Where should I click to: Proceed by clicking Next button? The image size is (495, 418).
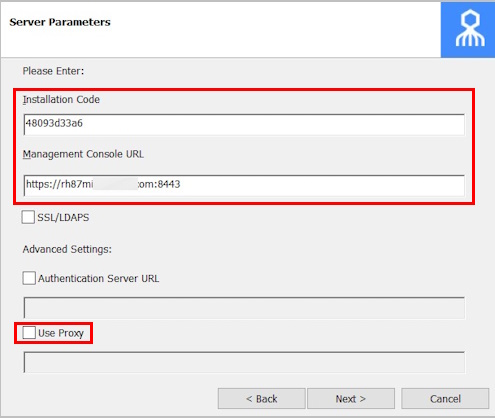[351, 399]
